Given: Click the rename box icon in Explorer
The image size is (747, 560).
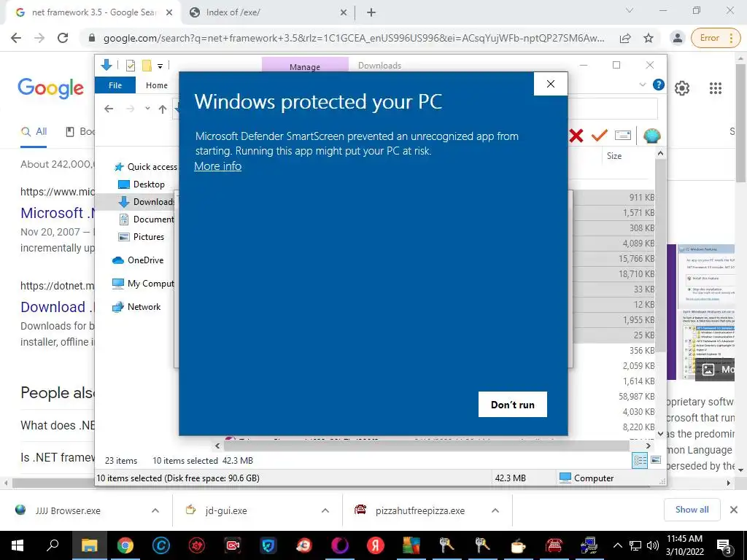Looking at the screenshot, I should [623, 136].
